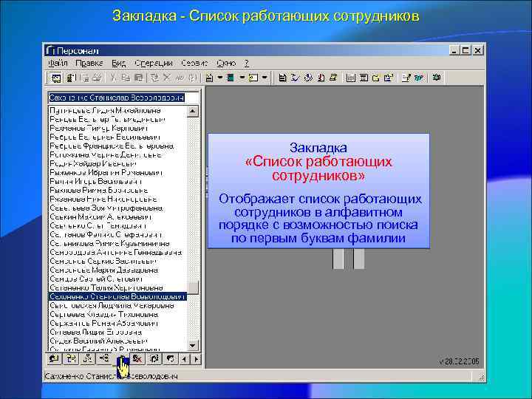532x399 pixels.
Task: Click the round gear-like toolbar icon
Action: pos(308,78)
